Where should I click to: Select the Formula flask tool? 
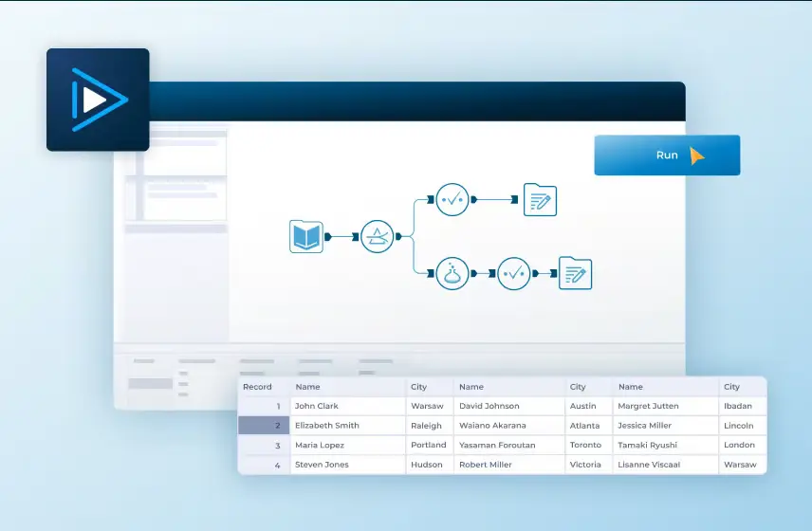pos(452,273)
